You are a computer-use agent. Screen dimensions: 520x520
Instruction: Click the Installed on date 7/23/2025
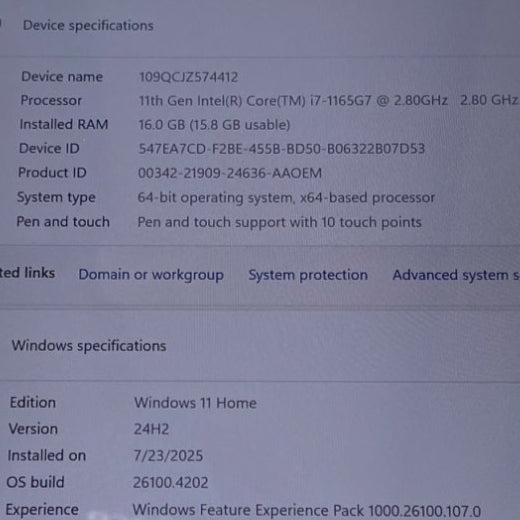(x=168, y=456)
